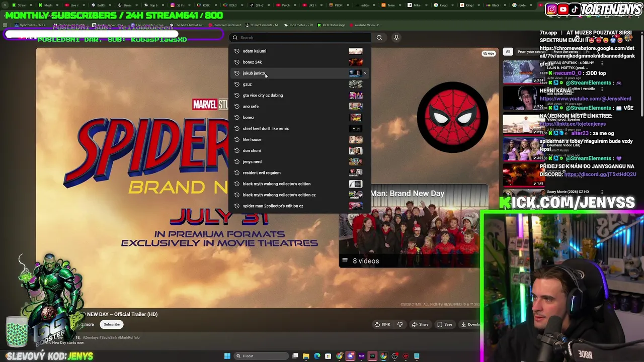
Task: Click the taskbar 'Hledat' search box
Action: pyautogui.click(x=261, y=356)
